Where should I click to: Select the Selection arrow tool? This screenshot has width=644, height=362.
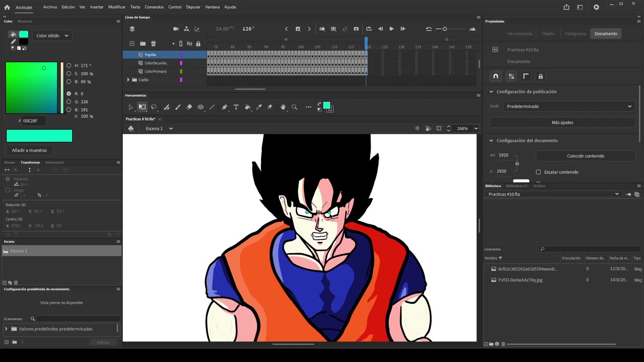point(131,107)
